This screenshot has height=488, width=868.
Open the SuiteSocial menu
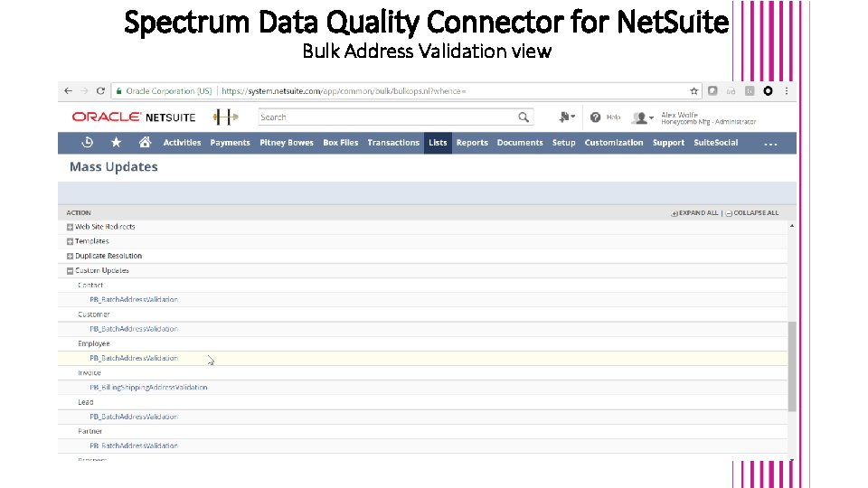coord(716,142)
